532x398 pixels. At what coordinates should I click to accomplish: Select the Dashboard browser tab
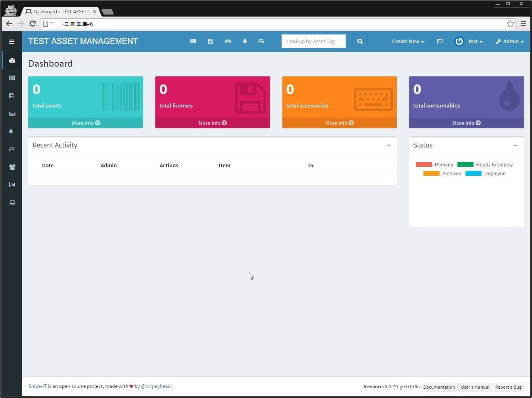click(60, 12)
